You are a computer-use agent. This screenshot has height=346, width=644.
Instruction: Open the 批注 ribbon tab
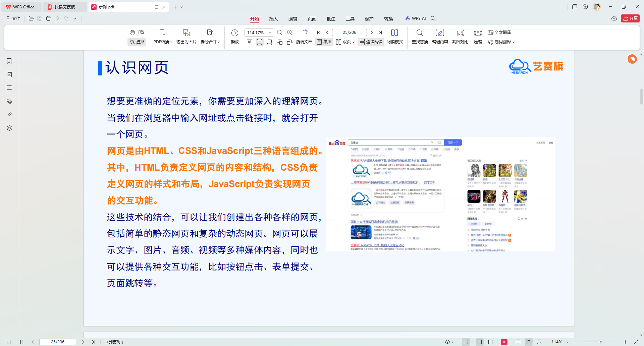(331, 19)
